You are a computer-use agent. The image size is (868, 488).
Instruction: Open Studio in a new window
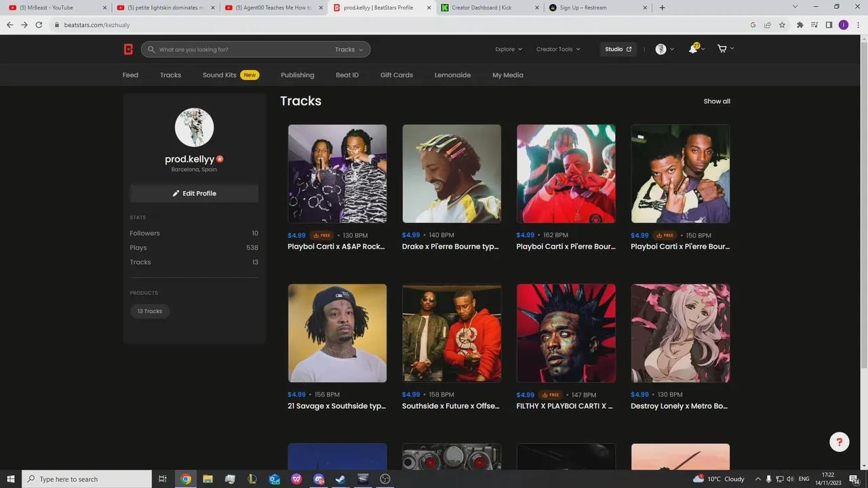click(618, 49)
